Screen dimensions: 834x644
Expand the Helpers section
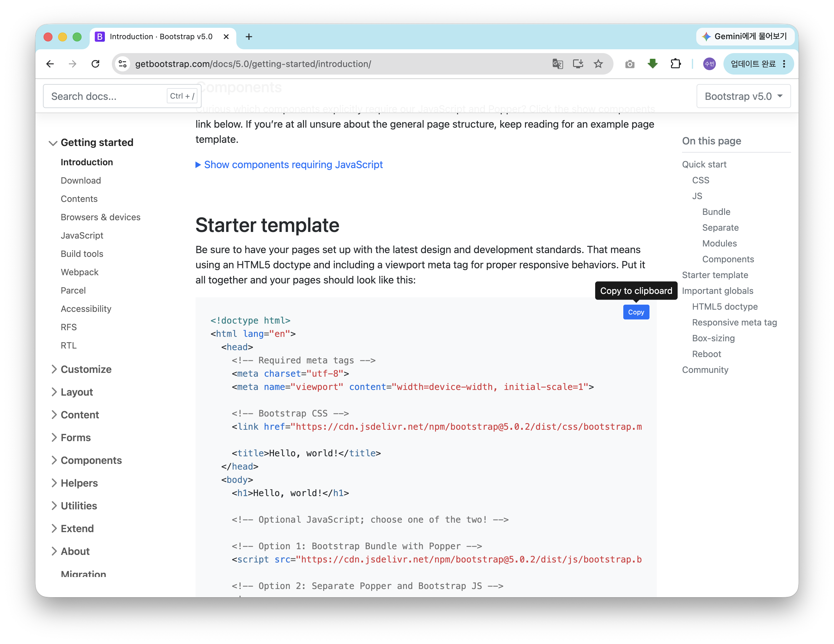(75, 483)
